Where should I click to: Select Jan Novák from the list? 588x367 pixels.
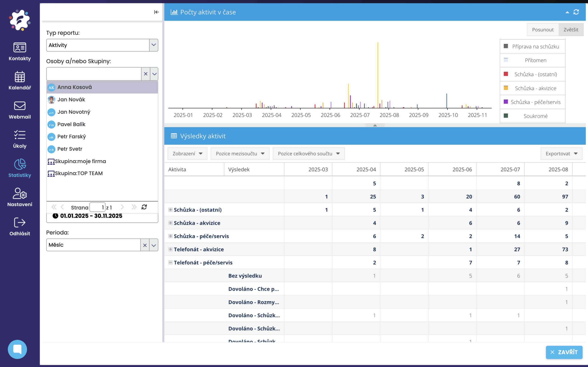click(71, 100)
